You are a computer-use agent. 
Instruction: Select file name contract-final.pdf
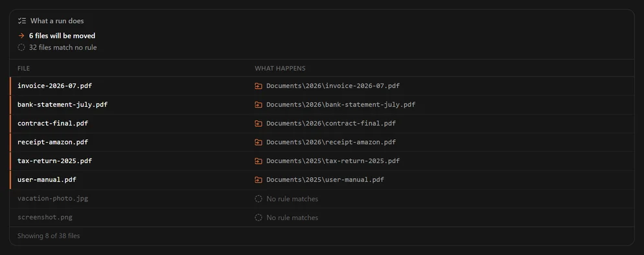52,124
